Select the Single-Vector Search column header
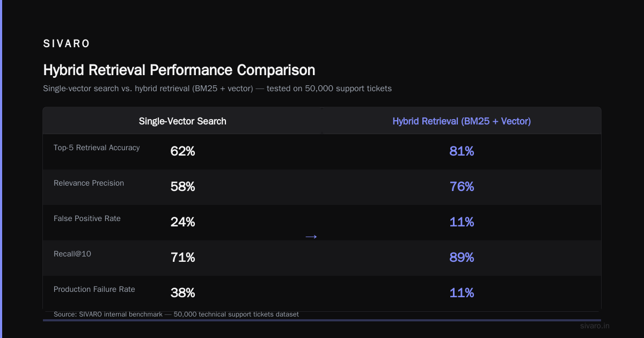Viewport: 644px width, 338px height. point(182,121)
